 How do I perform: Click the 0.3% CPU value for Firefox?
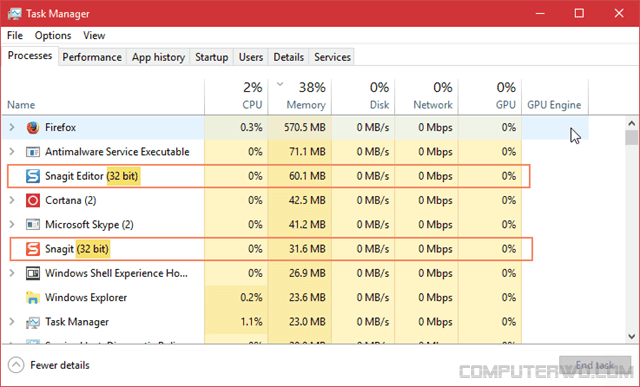tap(251, 127)
